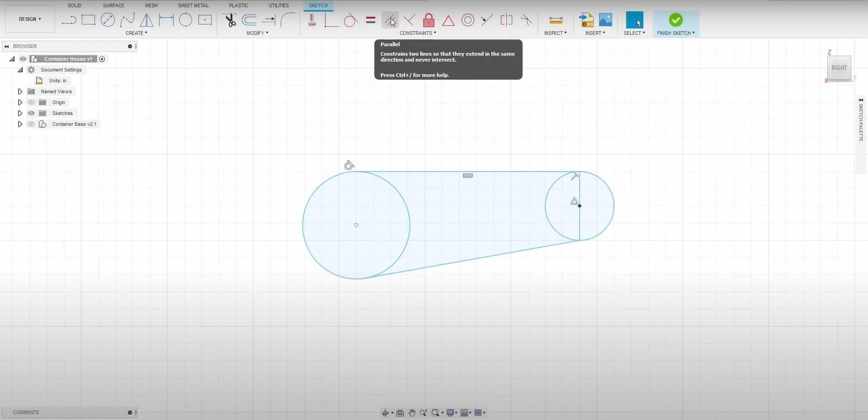Click the green Finish Sketch checkmark

676,20
